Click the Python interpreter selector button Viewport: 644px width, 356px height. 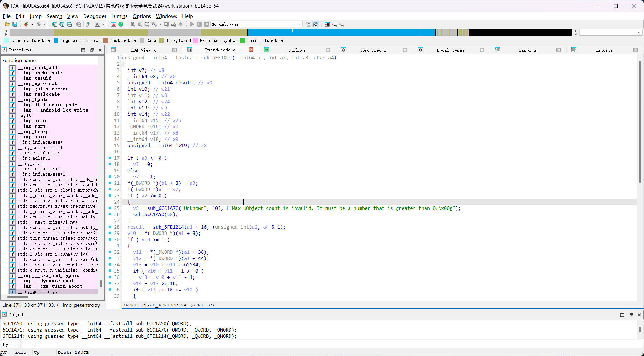(x=11, y=344)
